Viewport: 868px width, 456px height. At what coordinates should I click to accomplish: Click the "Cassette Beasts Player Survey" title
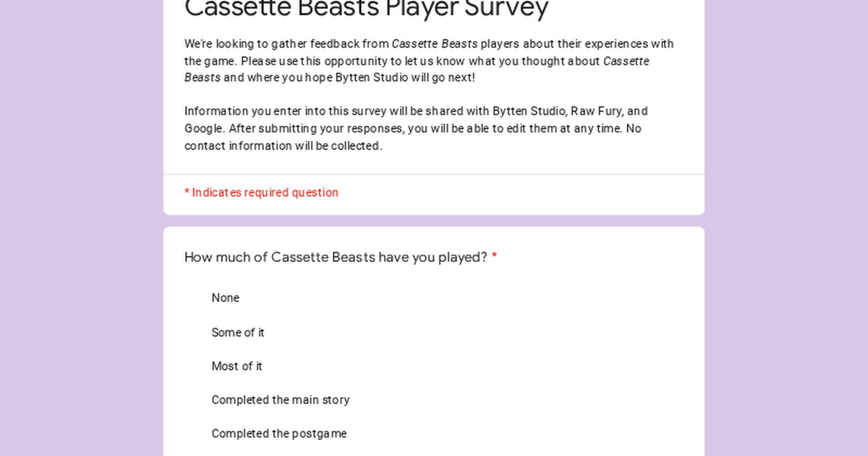coord(367,9)
